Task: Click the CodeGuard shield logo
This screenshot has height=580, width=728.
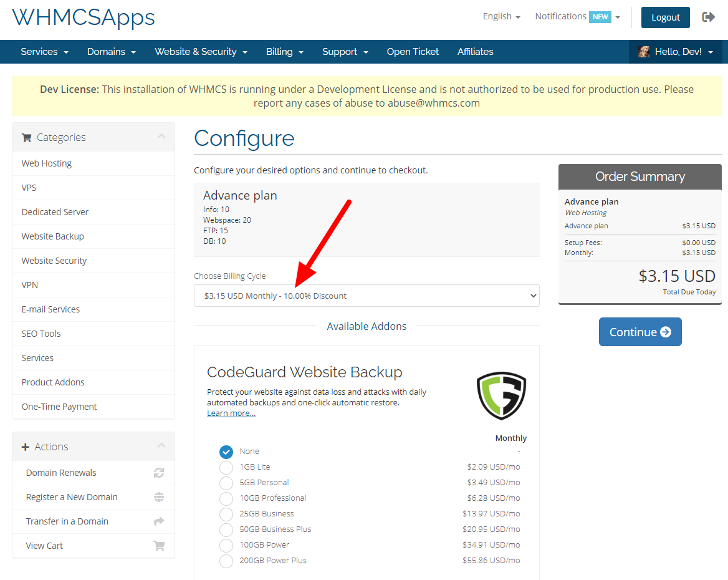Action: 501,395
